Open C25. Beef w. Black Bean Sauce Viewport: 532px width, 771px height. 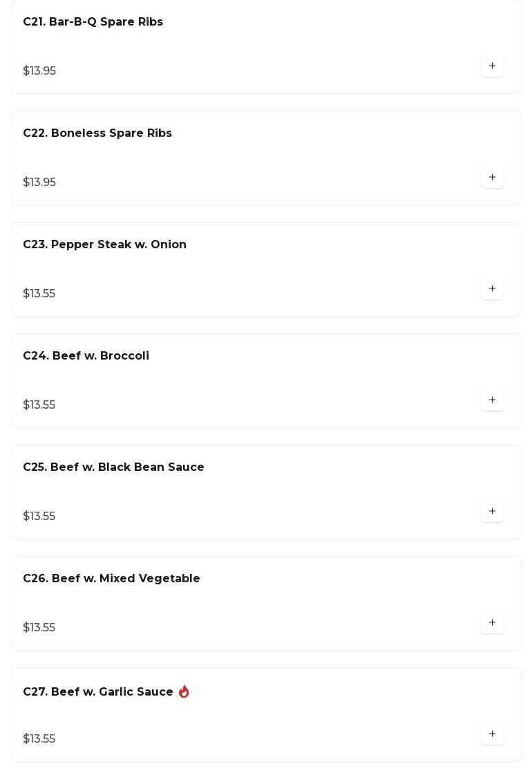click(113, 467)
